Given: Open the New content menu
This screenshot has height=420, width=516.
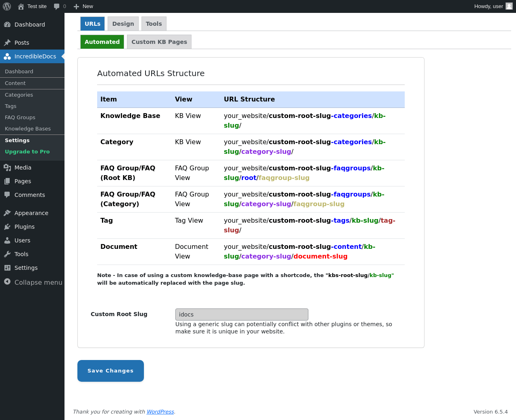Looking at the screenshot, I should 88,6.
